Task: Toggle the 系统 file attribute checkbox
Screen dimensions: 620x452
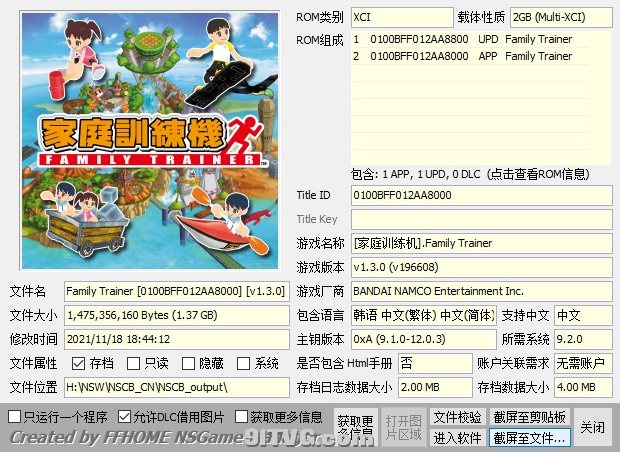Action: point(243,363)
